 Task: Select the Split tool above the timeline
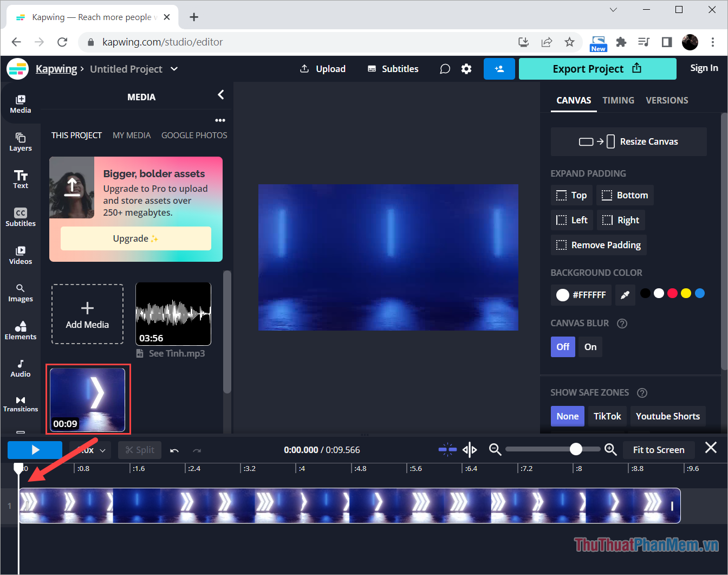[x=140, y=449]
